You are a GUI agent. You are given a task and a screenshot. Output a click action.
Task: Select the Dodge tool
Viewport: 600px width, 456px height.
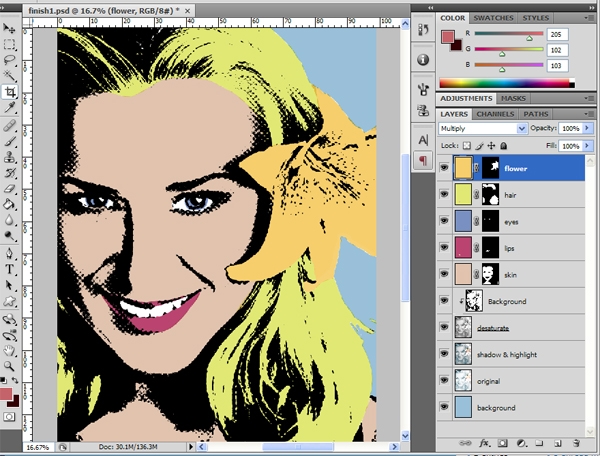click(9, 236)
